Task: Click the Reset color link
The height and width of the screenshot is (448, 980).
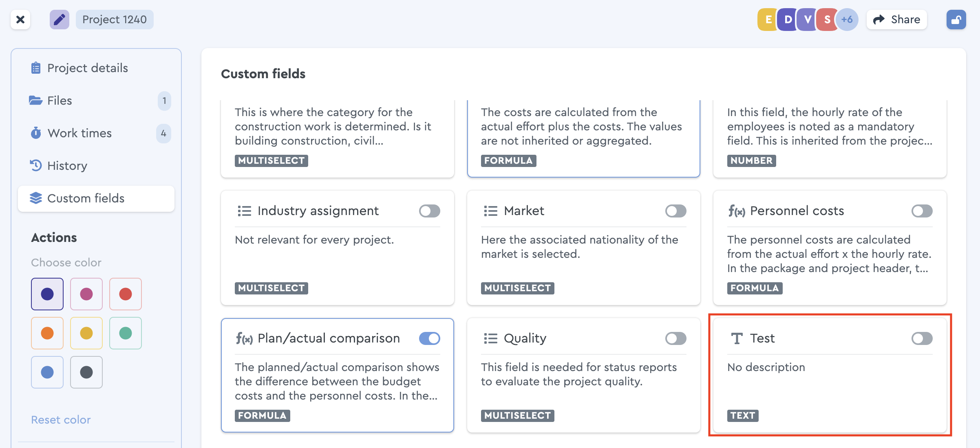Action: point(61,419)
